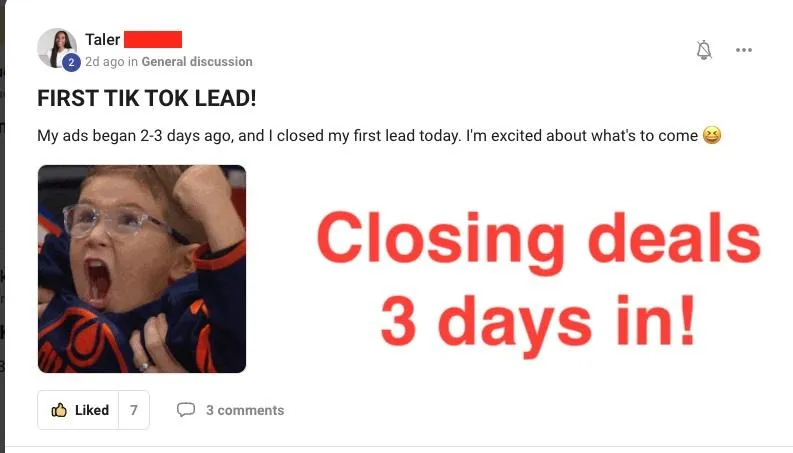The image size is (793, 453).
Task: Open the three-dot post options menu
Action: [743, 50]
